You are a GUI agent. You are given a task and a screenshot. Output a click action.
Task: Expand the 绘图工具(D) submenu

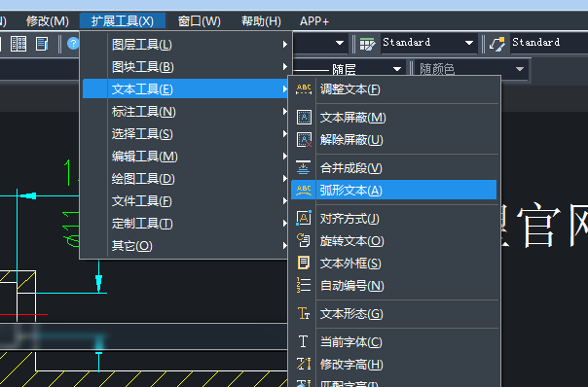[x=186, y=179]
